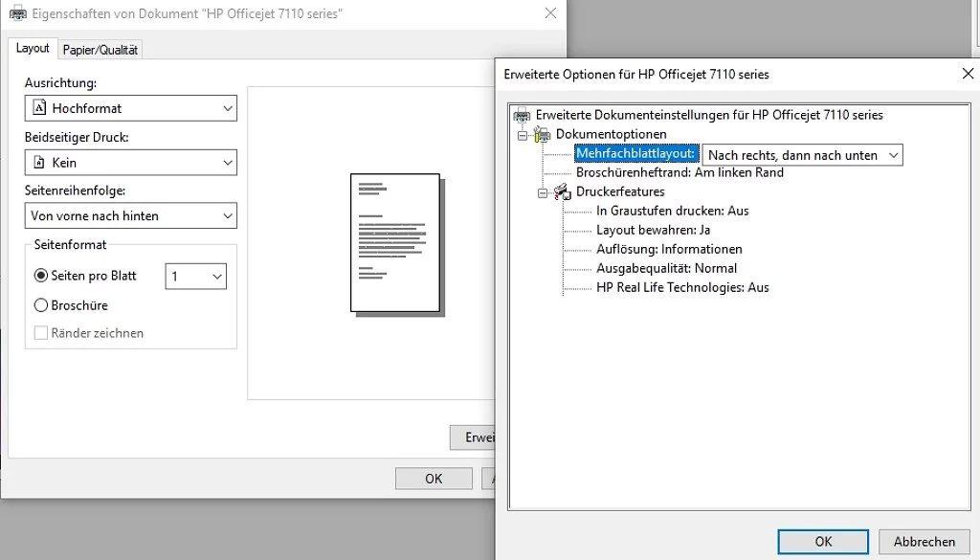Click the page preview thumbnail

tap(397, 244)
